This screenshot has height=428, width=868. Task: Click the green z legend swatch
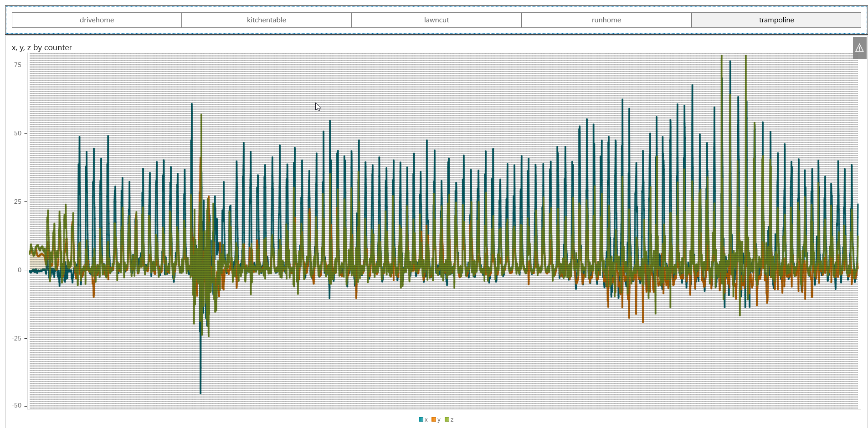tap(447, 420)
